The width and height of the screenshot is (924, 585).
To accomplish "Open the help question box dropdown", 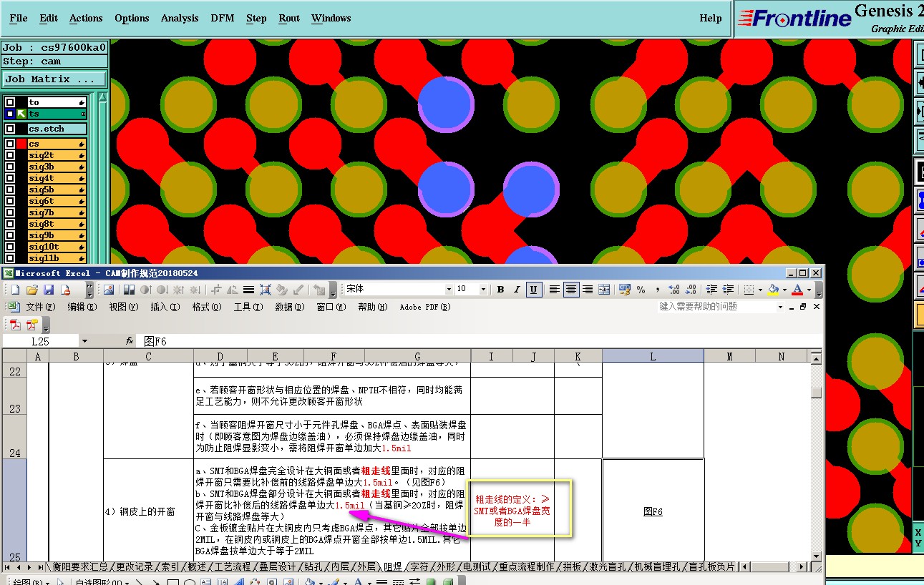I will click(x=780, y=307).
